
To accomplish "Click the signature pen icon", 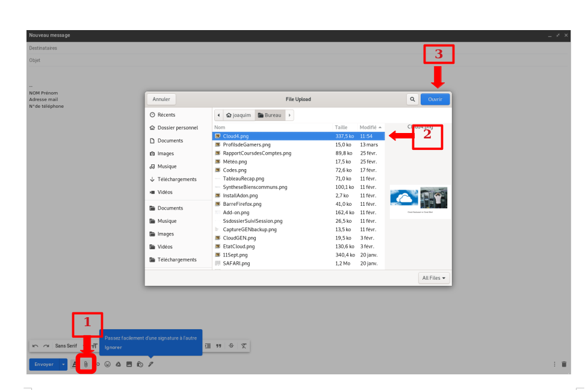I will (151, 364).
